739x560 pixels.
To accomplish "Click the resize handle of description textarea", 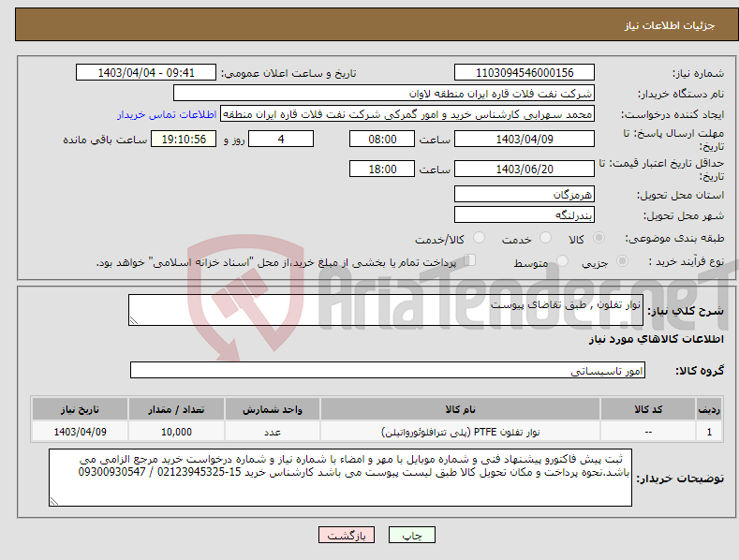I will pos(134,320).
